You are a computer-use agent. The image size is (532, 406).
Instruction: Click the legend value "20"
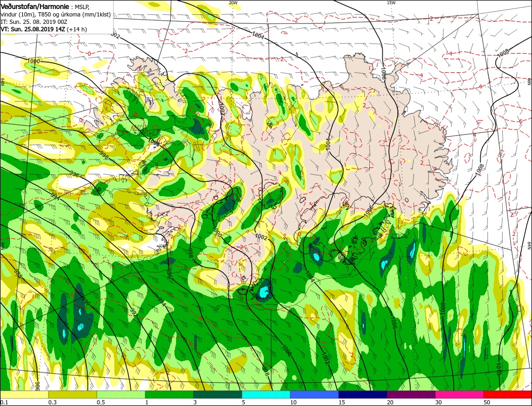pyautogui.click(x=390, y=402)
